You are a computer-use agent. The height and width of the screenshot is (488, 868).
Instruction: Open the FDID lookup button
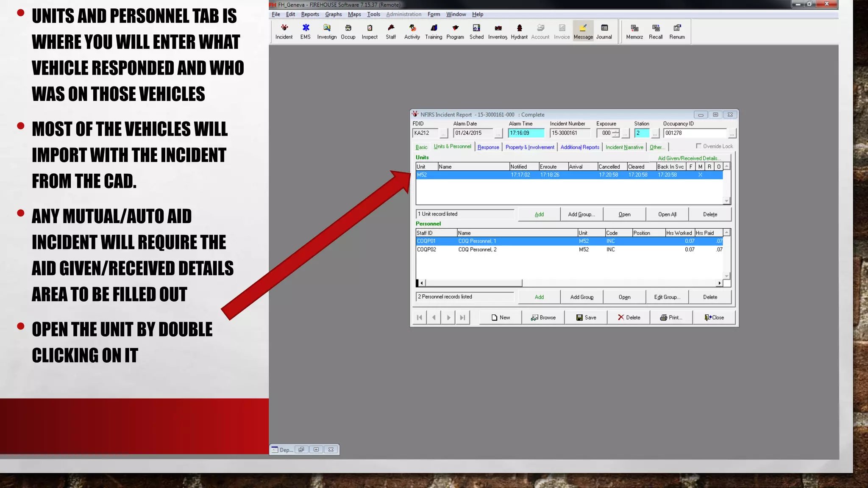(443, 133)
